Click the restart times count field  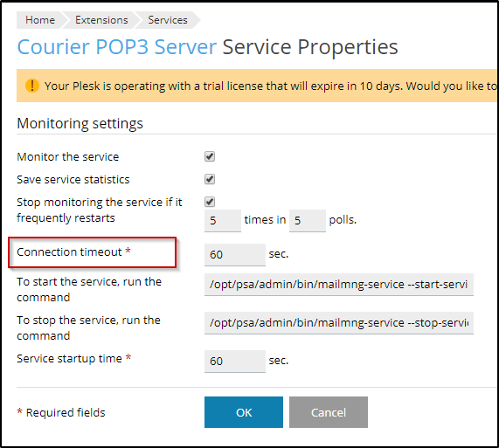pos(223,221)
